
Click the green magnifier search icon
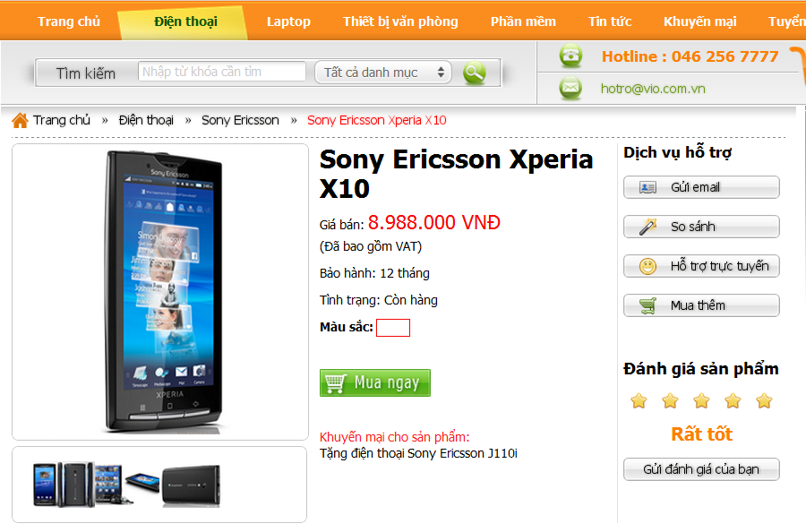[474, 73]
